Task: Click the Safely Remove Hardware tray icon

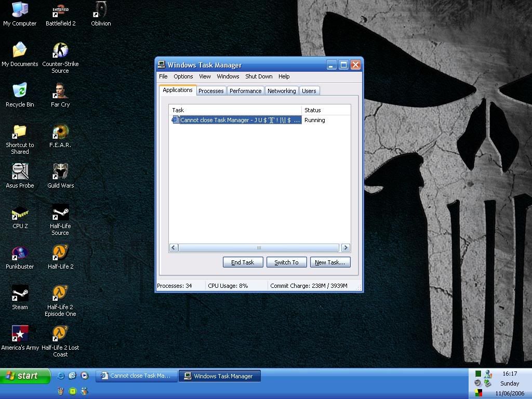Action: (488, 383)
